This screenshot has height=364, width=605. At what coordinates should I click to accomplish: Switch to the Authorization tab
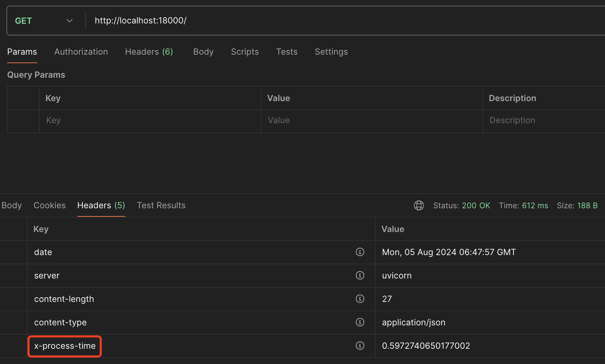(81, 52)
